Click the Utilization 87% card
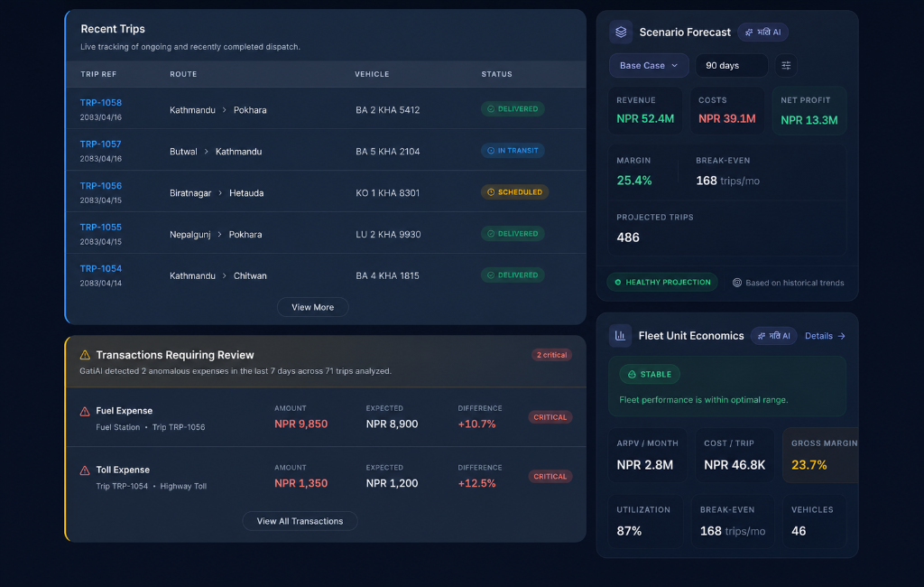Viewport: 924px width, 587px height. (x=645, y=521)
